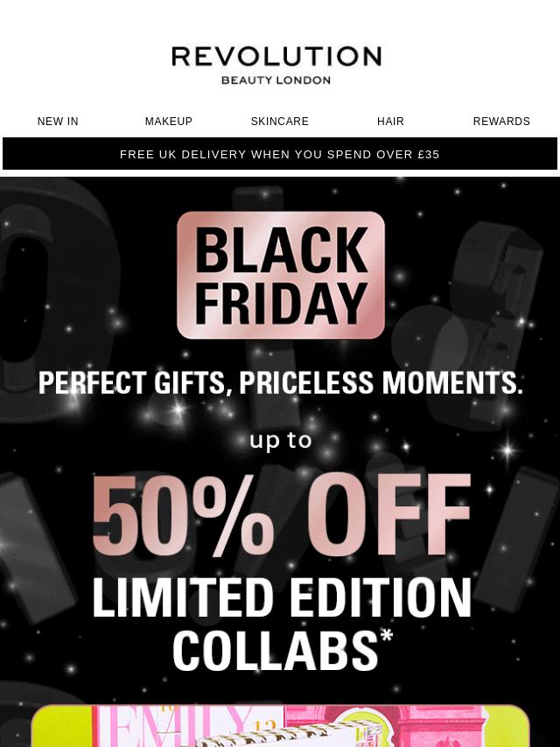Click the small 'up to' text

coord(281,440)
